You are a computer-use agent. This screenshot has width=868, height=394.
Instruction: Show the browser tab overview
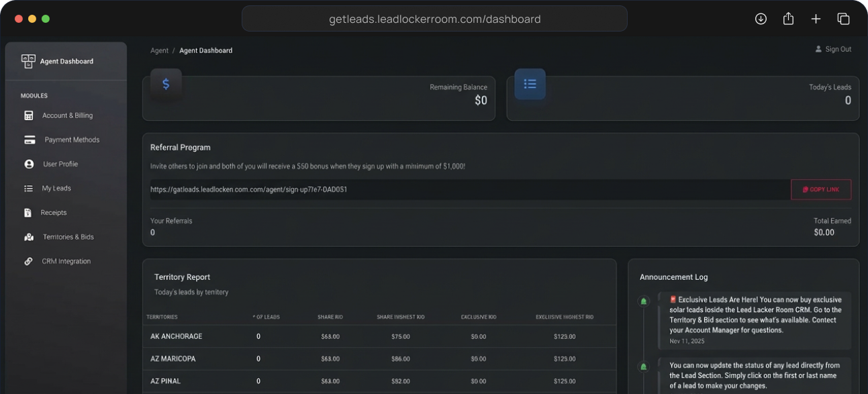[843, 19]
